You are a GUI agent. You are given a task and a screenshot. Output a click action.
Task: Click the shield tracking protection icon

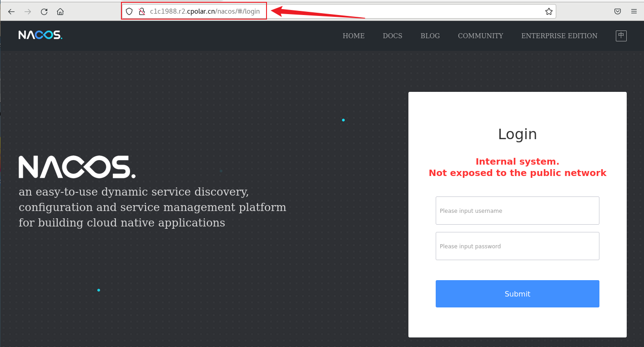(x=129, y=12)
